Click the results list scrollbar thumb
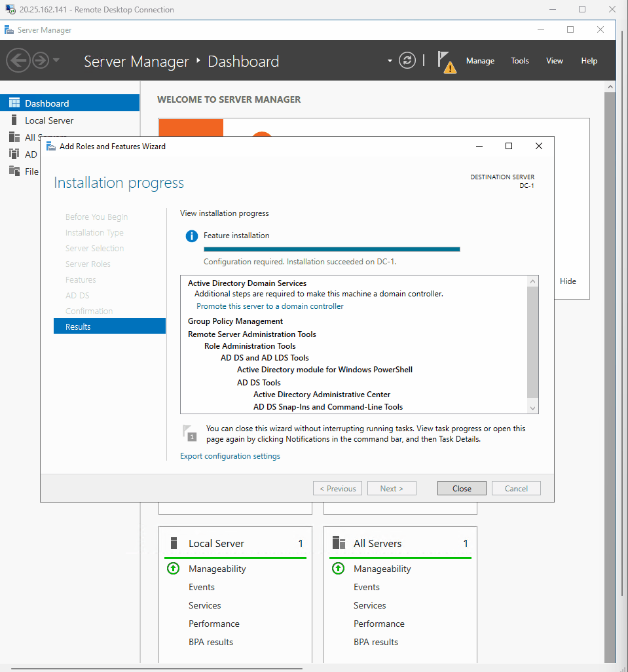This screenshot has height=672, width=628. pos(532,342)
